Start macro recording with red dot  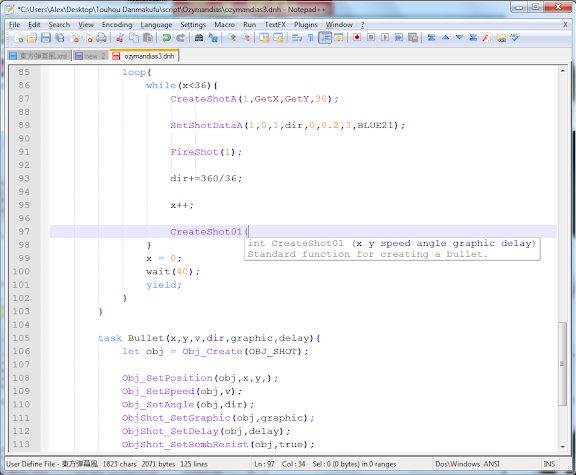(357, 37)
